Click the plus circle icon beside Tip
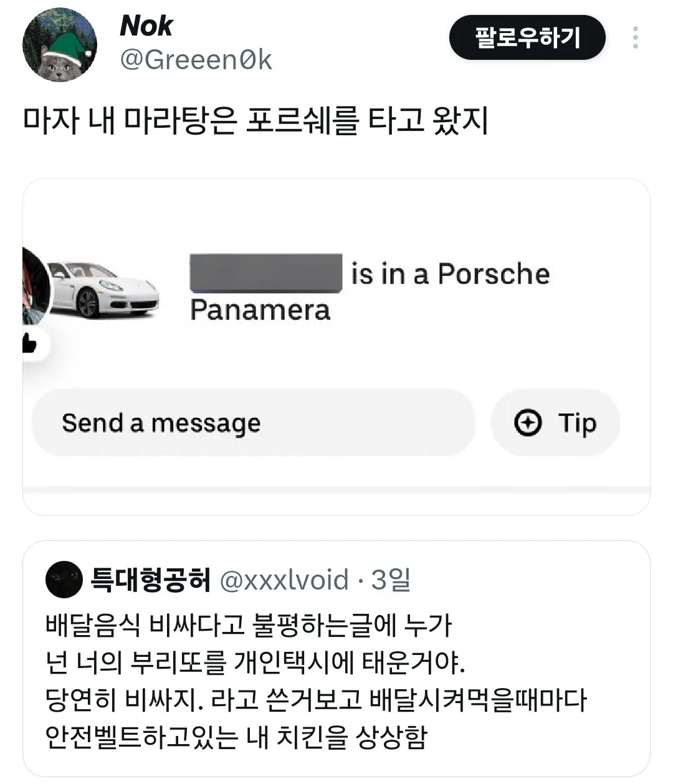The height and width of the screenshot is (784, 673). (x=528, y=423)
